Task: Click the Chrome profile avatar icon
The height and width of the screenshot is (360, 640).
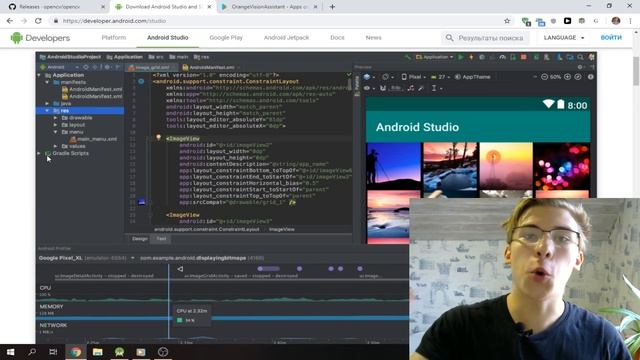Action: (x=616, y=21)
